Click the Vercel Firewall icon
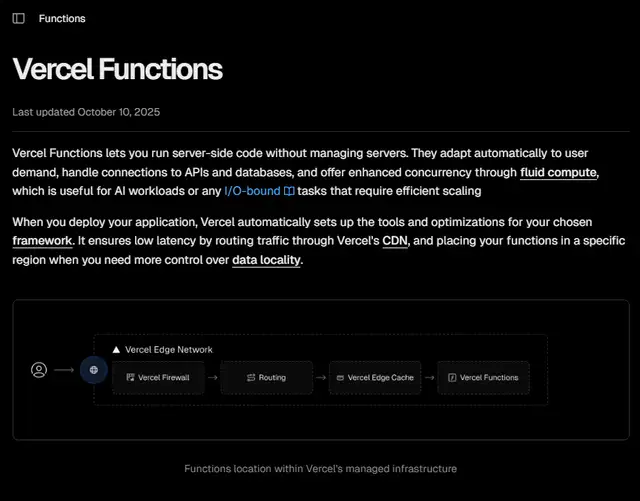 click(130, 378)
